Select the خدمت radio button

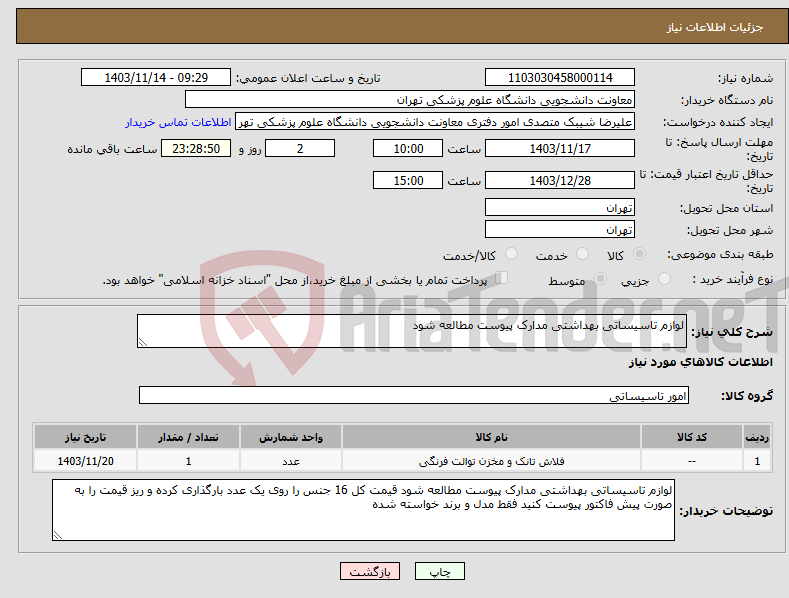click(x=582, y=254)
